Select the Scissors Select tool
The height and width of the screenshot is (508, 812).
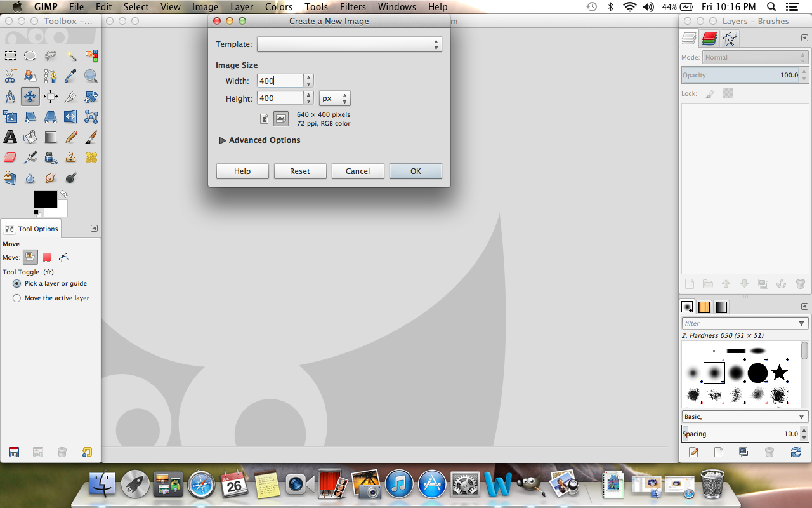pos(10,76)
